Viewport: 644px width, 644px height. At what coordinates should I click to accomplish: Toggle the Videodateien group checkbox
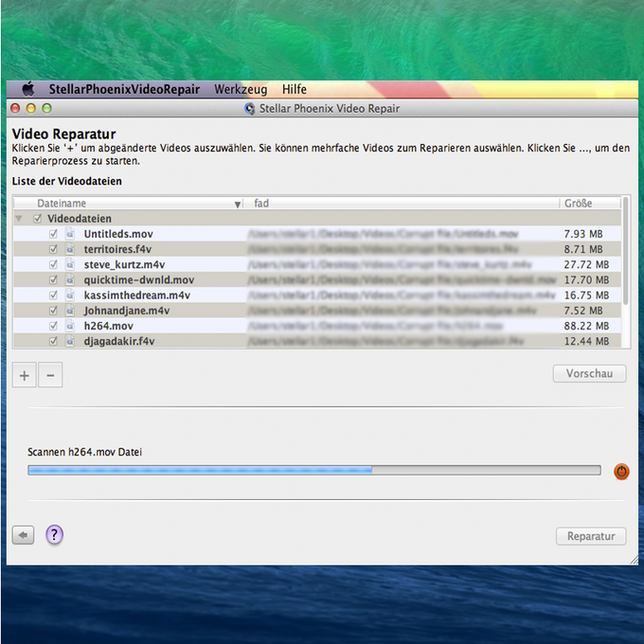coord(37,219)
